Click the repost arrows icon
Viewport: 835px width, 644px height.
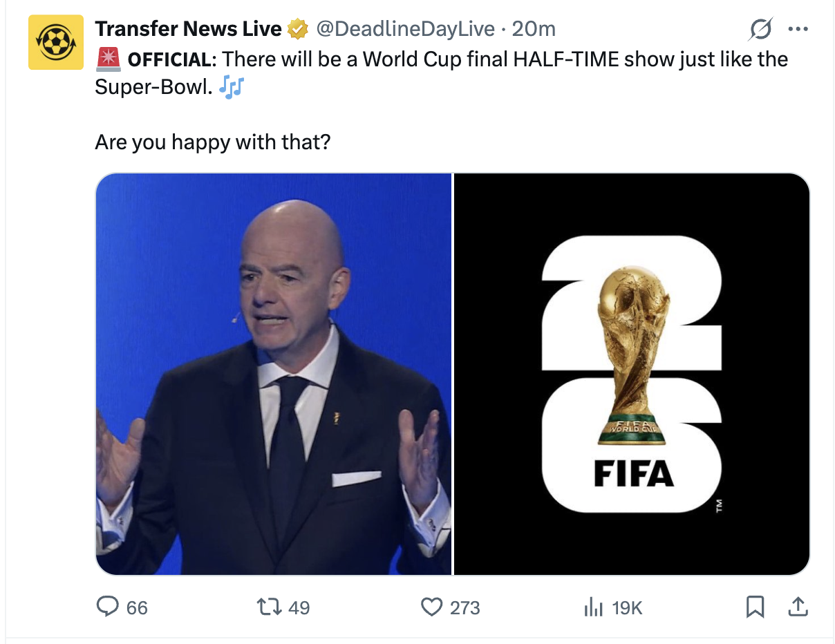268,607
